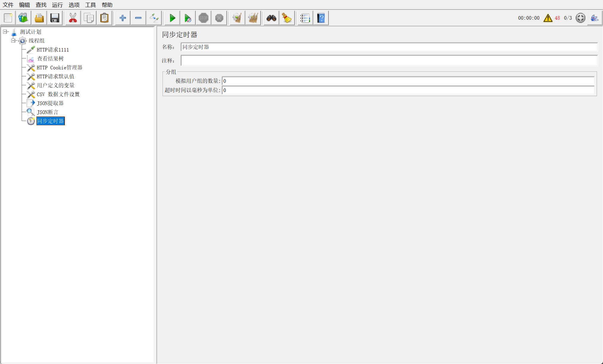
Task: Click the remote engines status icon
Action: pos(580,18)
